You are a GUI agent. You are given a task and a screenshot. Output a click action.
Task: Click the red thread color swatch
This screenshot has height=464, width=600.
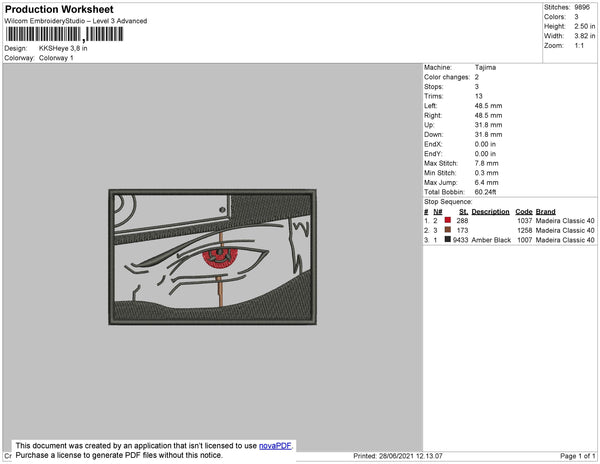(x=448, y=220)
